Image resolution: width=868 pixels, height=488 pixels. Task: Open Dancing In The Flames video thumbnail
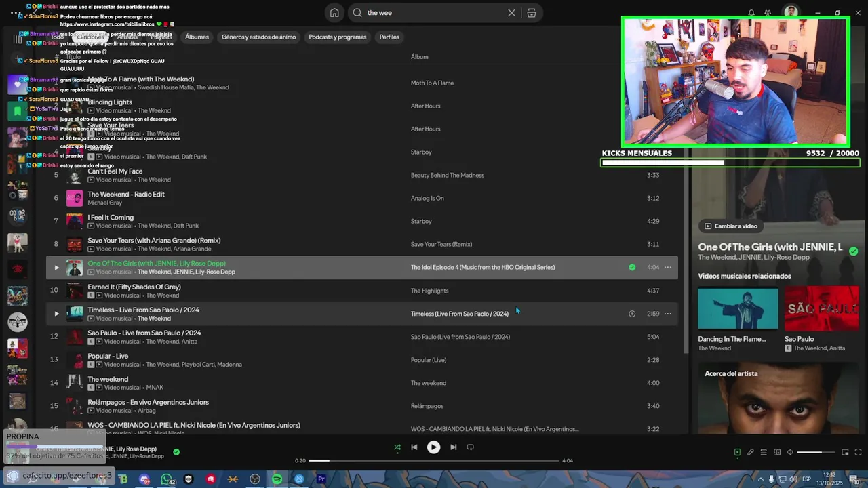tap(738, 309)
